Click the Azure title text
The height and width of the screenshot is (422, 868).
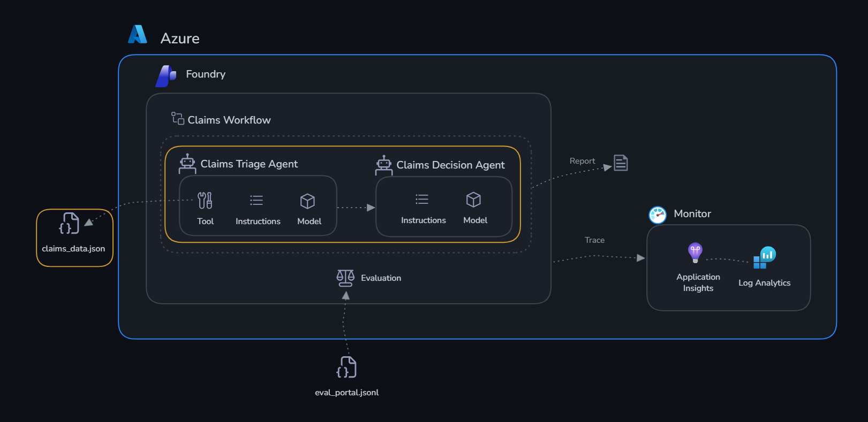(x=180, y=39)
